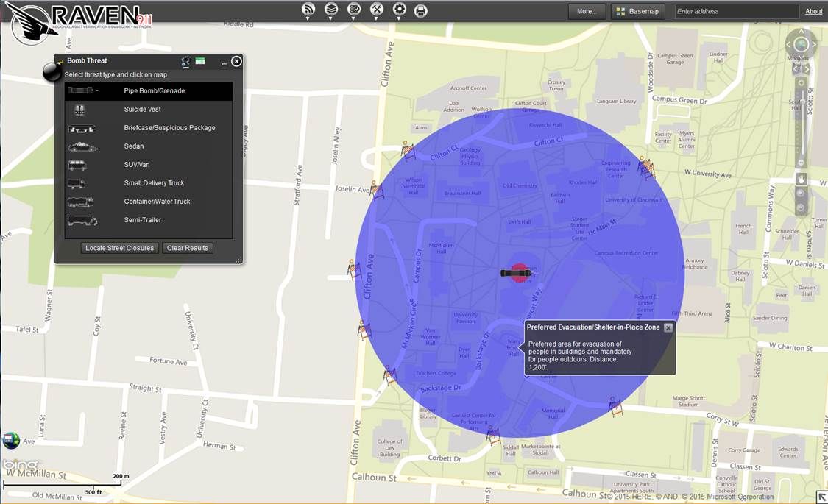
Task: Click the RAVEN911 logo
Action: 79,23
